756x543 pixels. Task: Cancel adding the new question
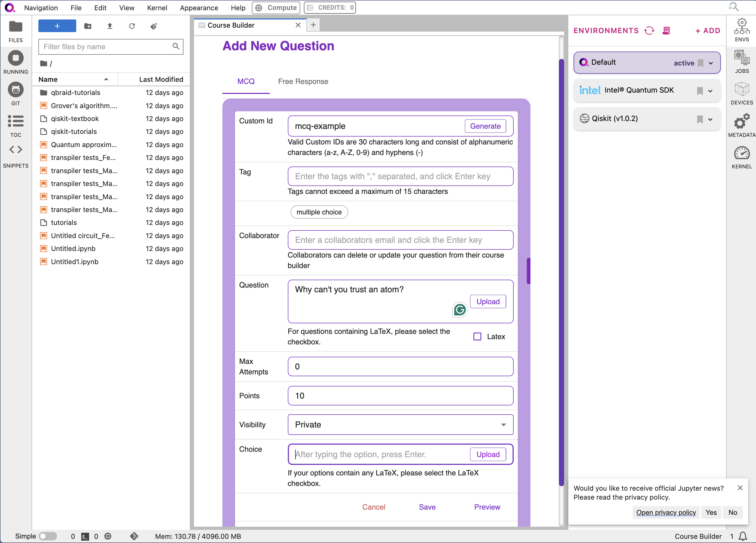pos(374,507)
